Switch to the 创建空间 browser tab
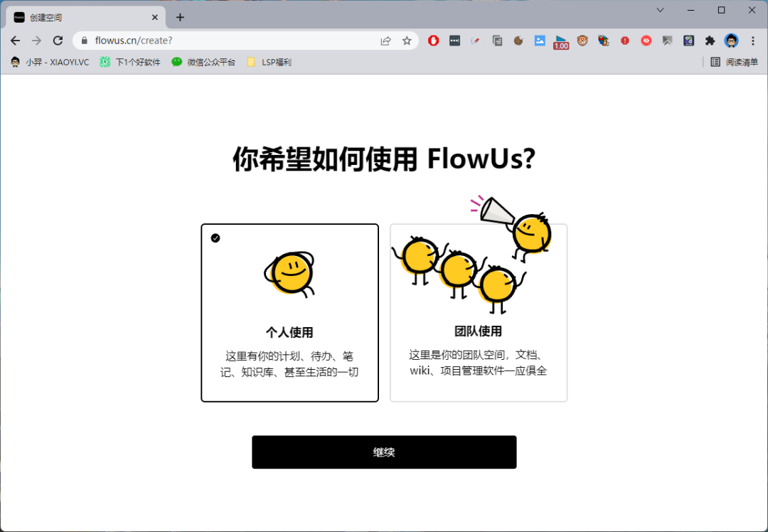Screen dimensions: 768x532 [x=78, y=16]
